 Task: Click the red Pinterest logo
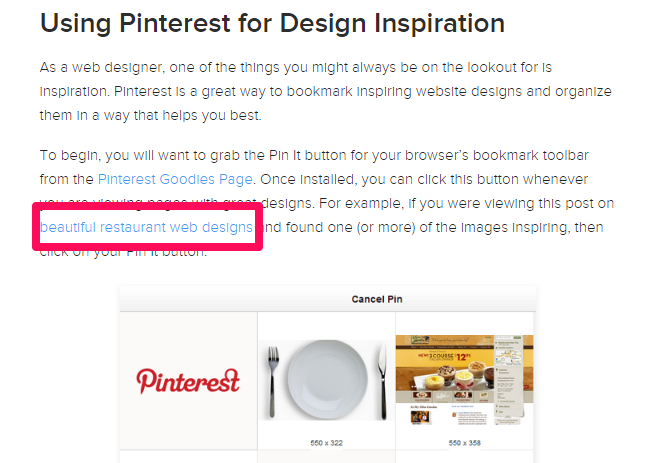click(x=188, y=381)
